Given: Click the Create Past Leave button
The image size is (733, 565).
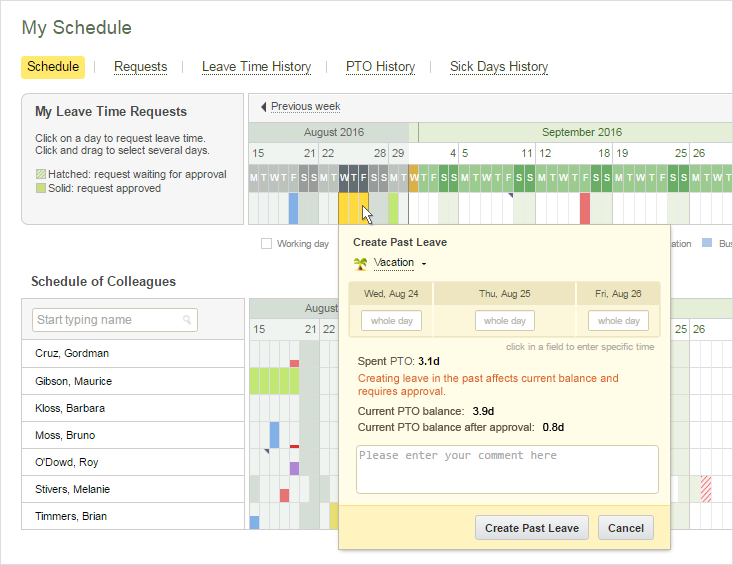Looking at the screenshot, I should [x=532, y=528].
